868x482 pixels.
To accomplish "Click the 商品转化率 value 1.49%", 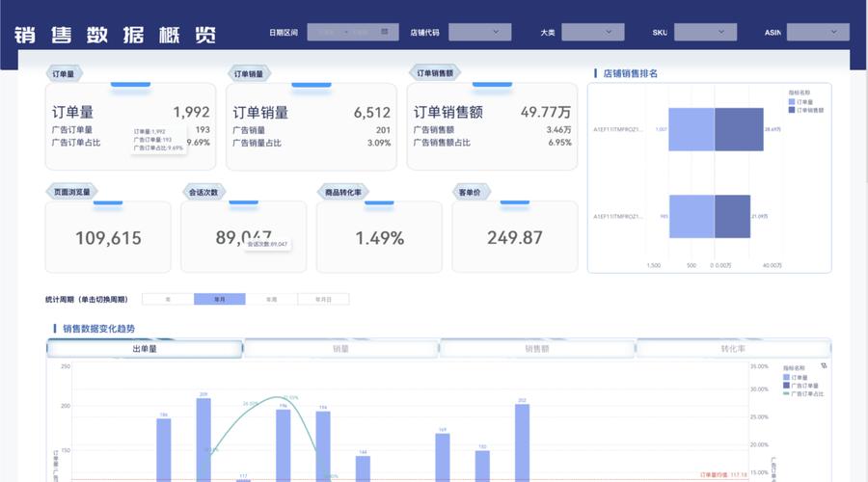I will click(379, 238).
